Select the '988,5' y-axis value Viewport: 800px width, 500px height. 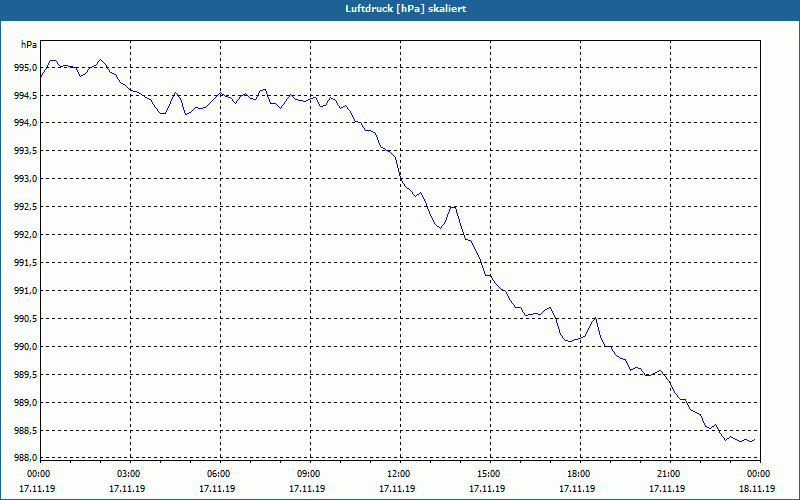click(25, 431)
